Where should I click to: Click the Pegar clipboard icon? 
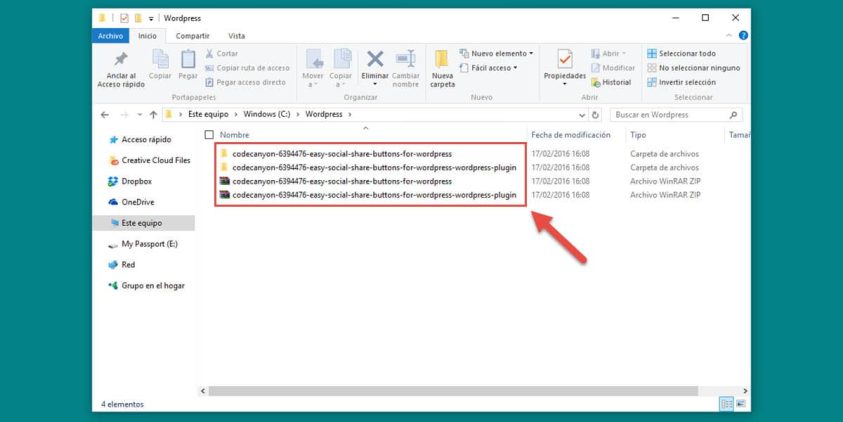pos(188,59)
